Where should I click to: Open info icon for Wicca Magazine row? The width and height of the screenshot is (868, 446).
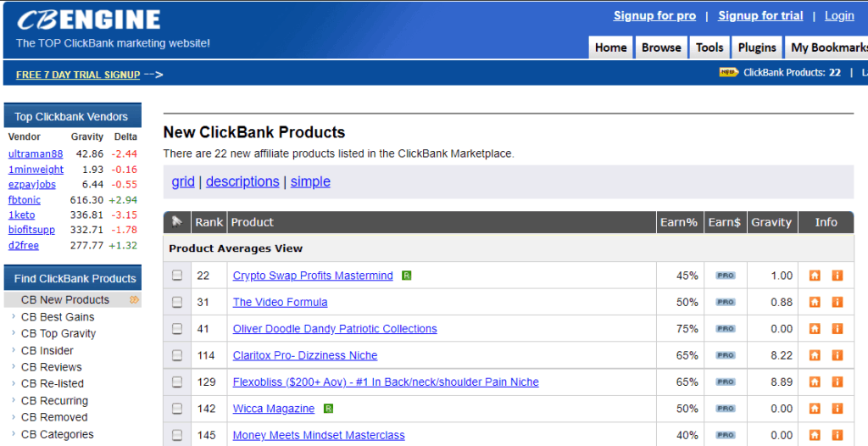pyautogui.click(x=837, y=409)
